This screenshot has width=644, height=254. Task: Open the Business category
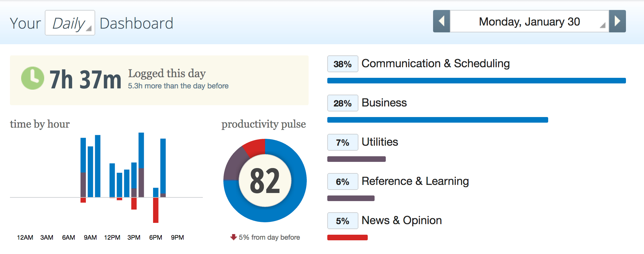384,103
